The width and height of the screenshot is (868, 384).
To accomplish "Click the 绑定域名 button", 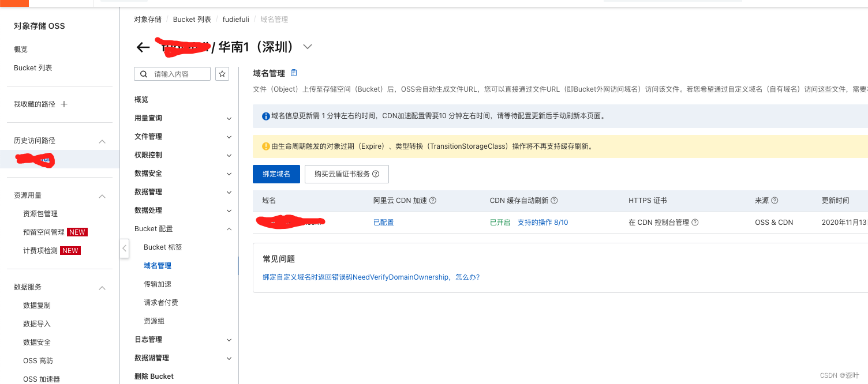I will (x=276, y=174).
